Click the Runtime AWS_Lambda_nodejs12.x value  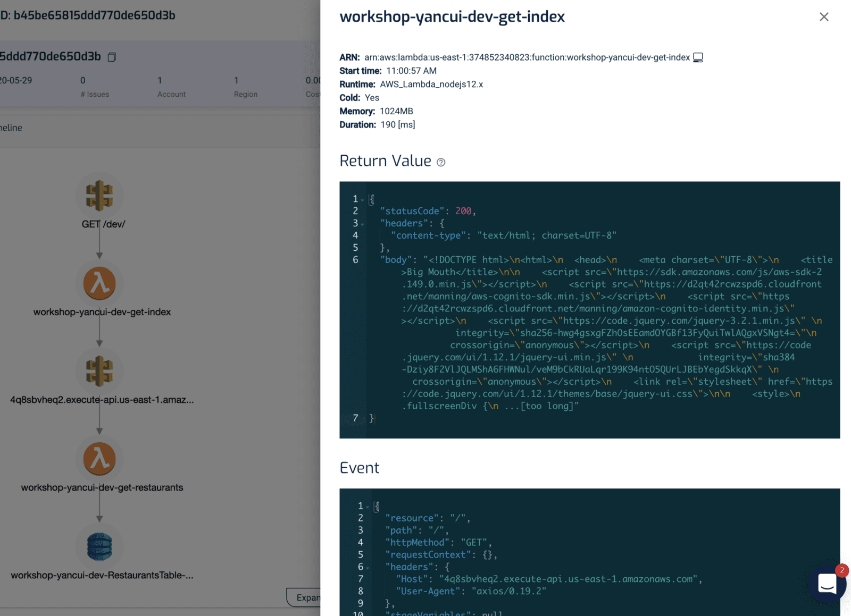coord(431,85)
